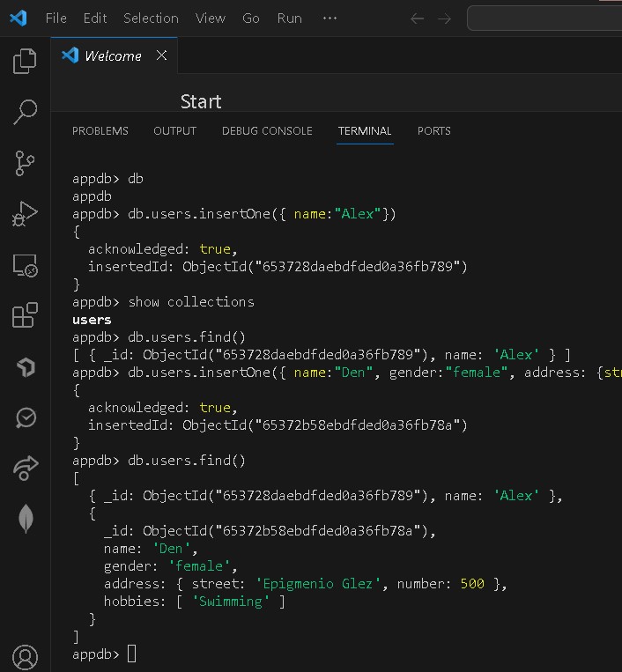
Task: Click the Go Forward arrow
Action: pos(444,18)
